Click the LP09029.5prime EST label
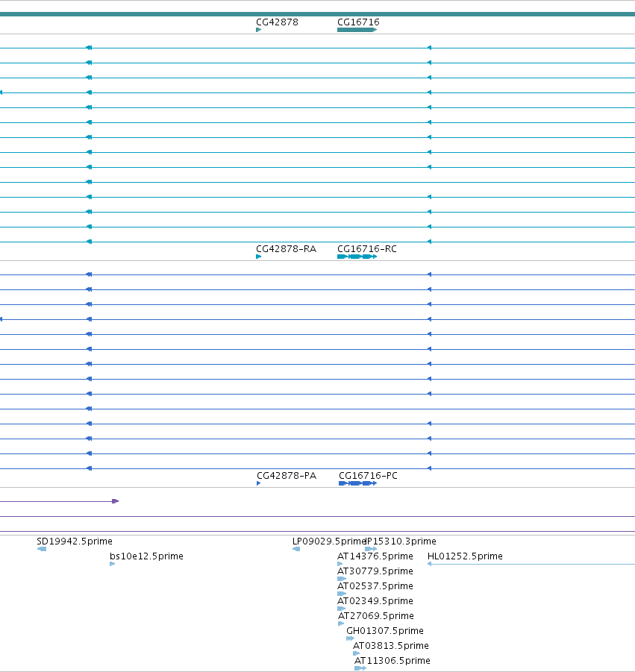Viewport: 635px width, 672px height. tap(328, 541)
